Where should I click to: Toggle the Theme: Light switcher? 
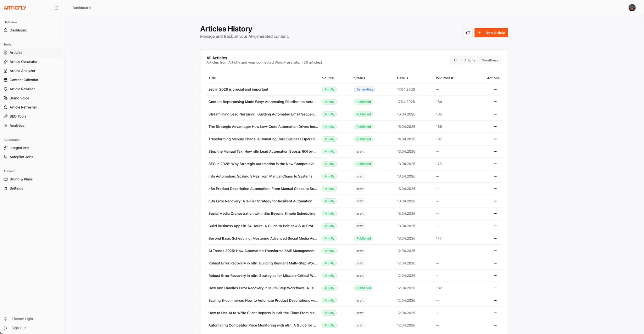coord(18,319)
